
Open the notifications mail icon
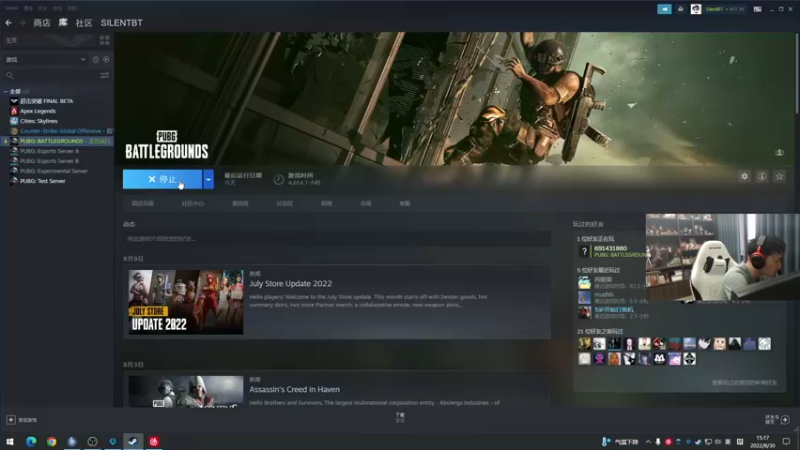pyautogui.click(x=681, y=9)
